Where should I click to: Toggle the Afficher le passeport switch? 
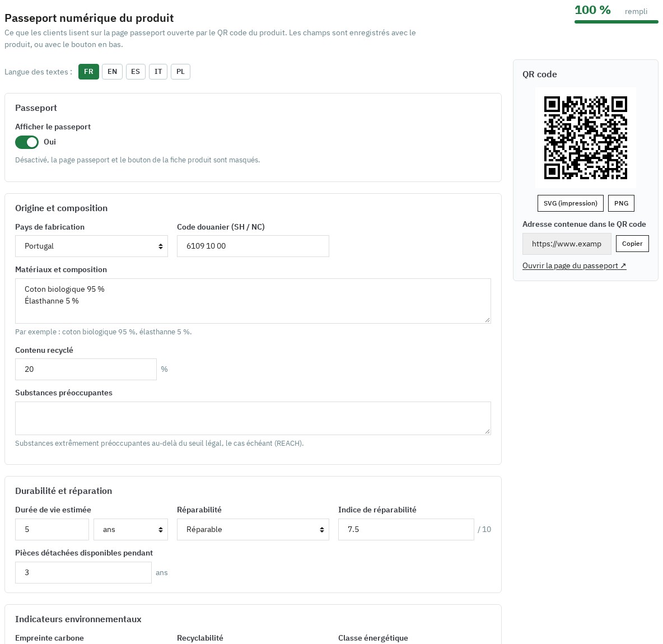27,142
